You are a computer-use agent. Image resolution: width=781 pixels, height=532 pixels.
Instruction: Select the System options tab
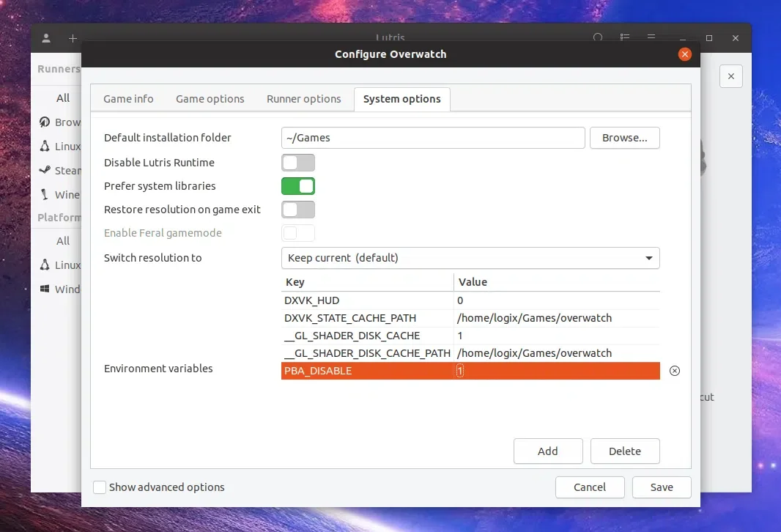[402, 99]
